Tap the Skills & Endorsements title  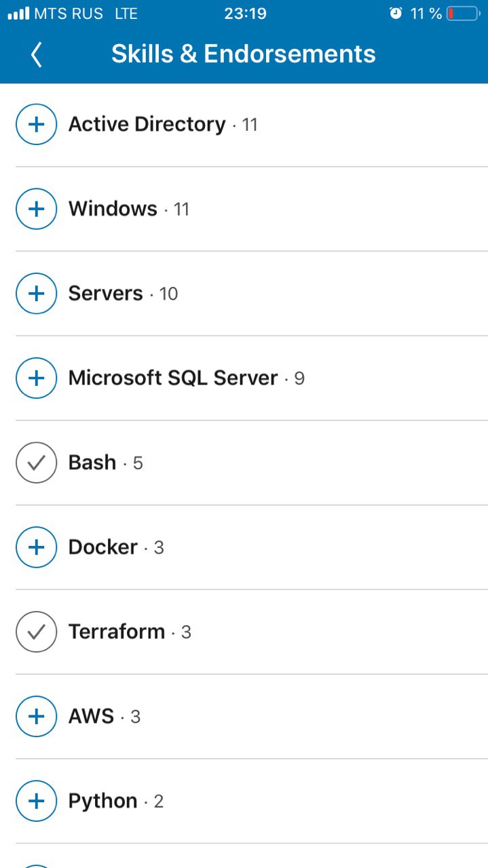click(244, 54)
